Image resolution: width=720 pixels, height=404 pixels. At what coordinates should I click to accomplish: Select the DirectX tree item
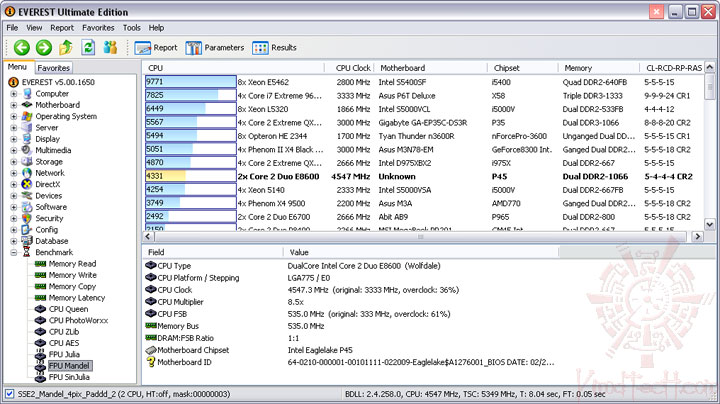pyautogui.click(x=48, y=184)
